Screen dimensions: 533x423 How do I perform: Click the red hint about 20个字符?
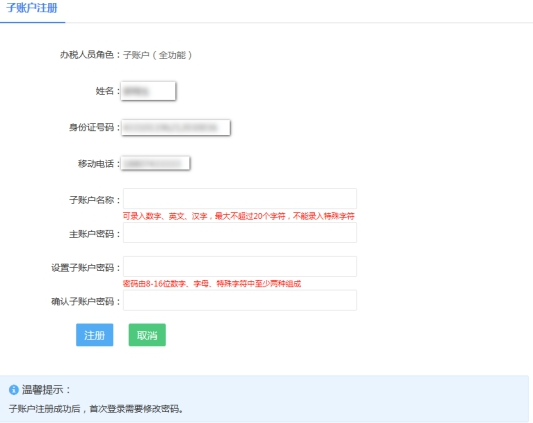click(x=239, y=216)
